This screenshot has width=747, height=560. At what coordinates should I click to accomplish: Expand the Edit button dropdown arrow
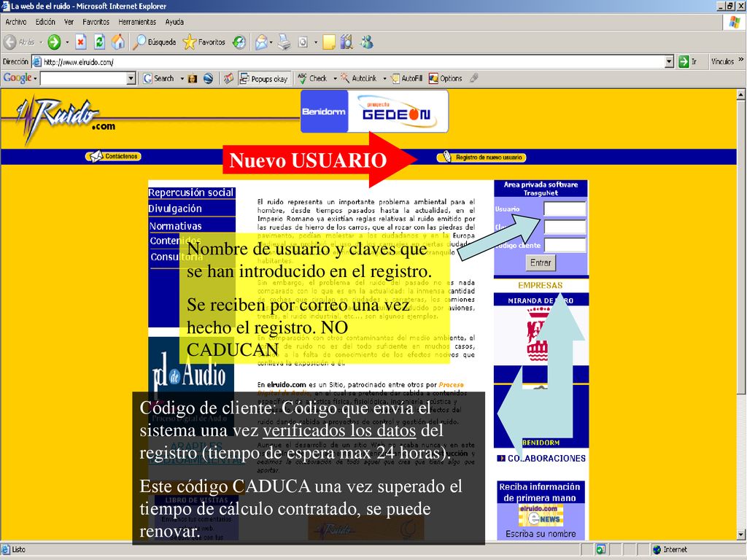point(315,42)
